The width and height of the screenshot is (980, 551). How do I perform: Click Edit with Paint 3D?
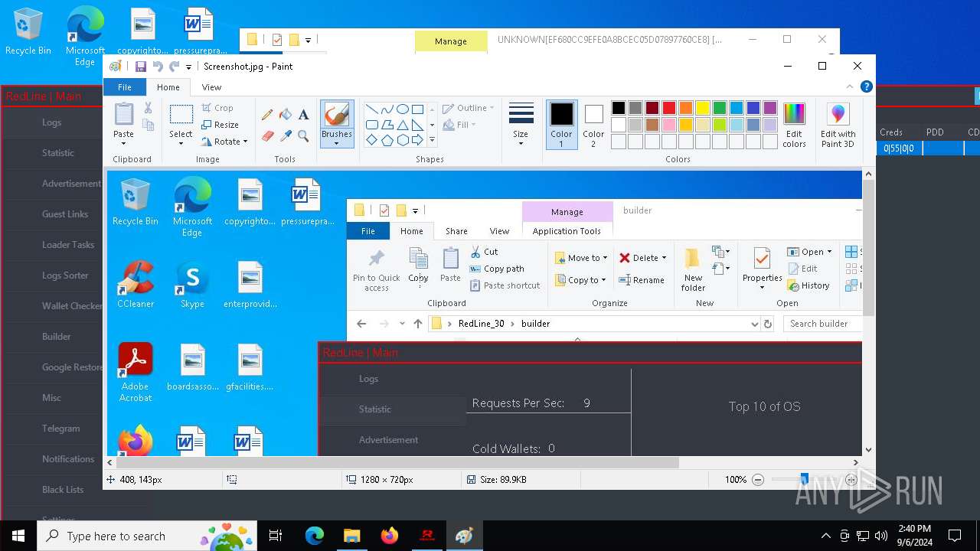[838, 125]
